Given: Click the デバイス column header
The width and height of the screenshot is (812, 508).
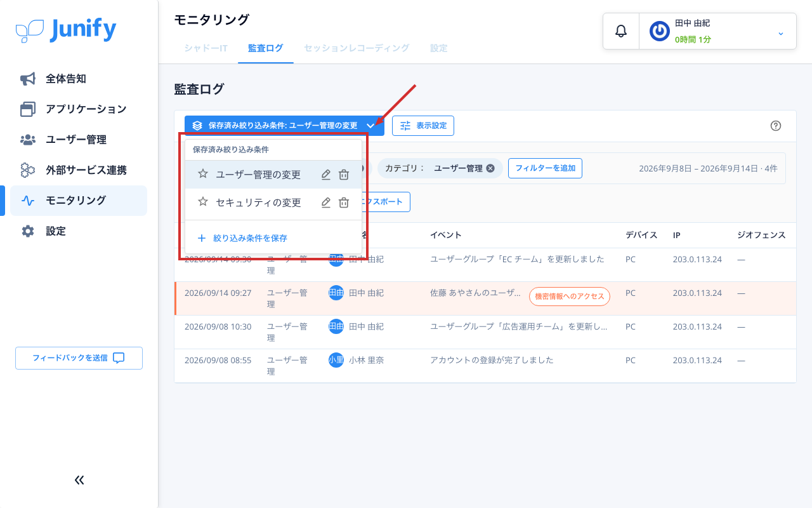Looking at the screenshot, I should coord(641,235).
